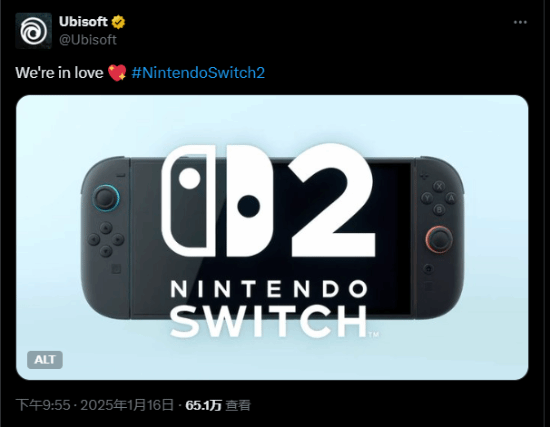This screenshot has width=550, height=427.
Task: Click the Switch logo icon in the image
Action: coord(217,201)
